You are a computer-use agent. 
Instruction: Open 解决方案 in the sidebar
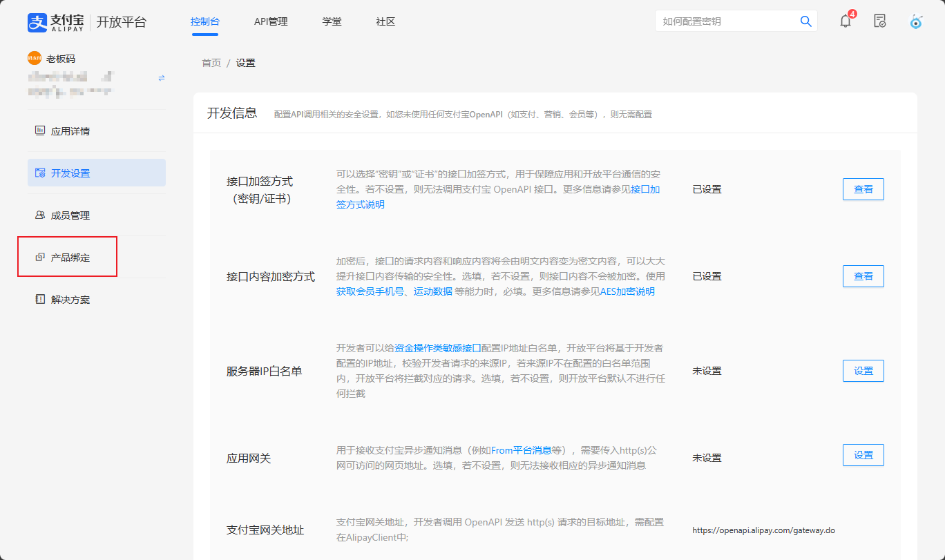pyautogui.click(x=70, y=300)
